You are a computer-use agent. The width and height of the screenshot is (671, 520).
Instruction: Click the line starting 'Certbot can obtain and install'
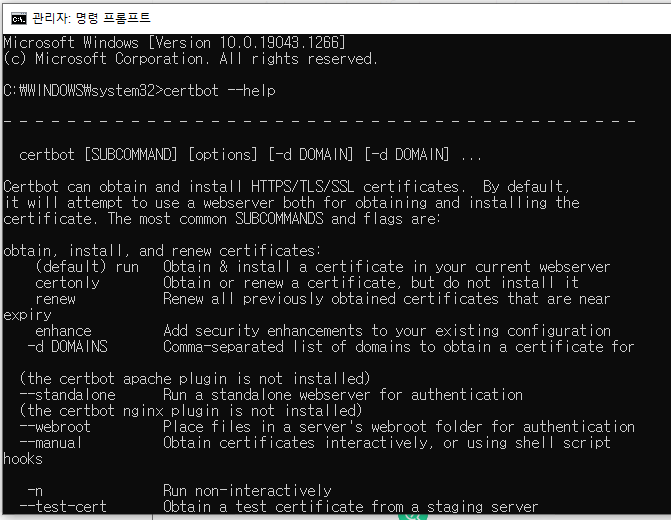pyautogui.click(x=286, y=187)
